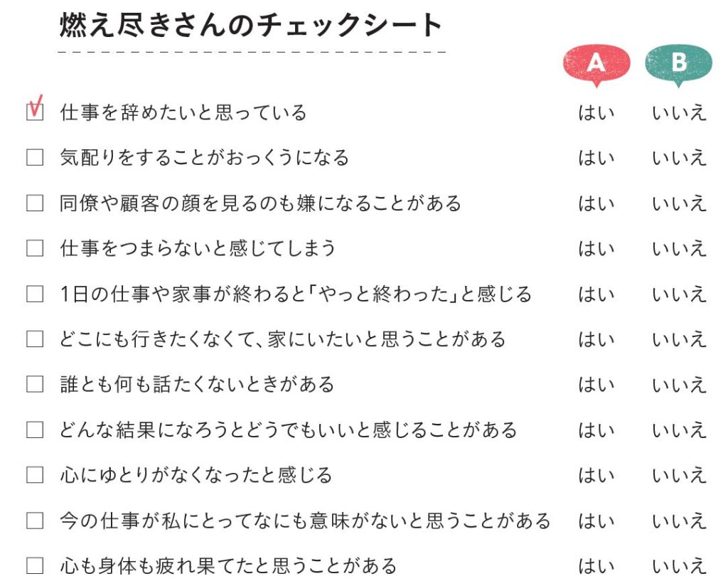Pick はい on the やっと終わった row
Viewport: 728px width, 586px height.
(x=596, y=294)
